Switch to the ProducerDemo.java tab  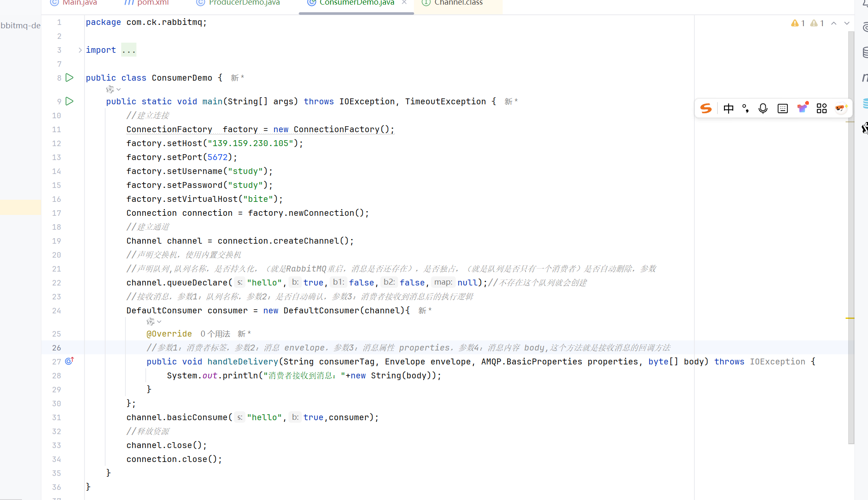(244, 3)
